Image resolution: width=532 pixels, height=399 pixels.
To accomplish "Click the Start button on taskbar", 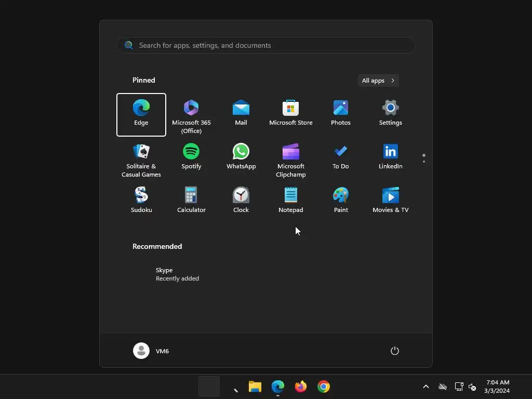I will (x=209, y=387).
